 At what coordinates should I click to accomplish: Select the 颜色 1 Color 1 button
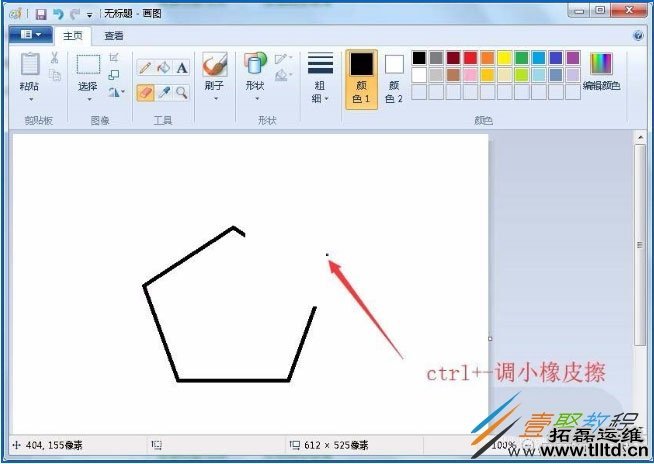coord(362,79)
